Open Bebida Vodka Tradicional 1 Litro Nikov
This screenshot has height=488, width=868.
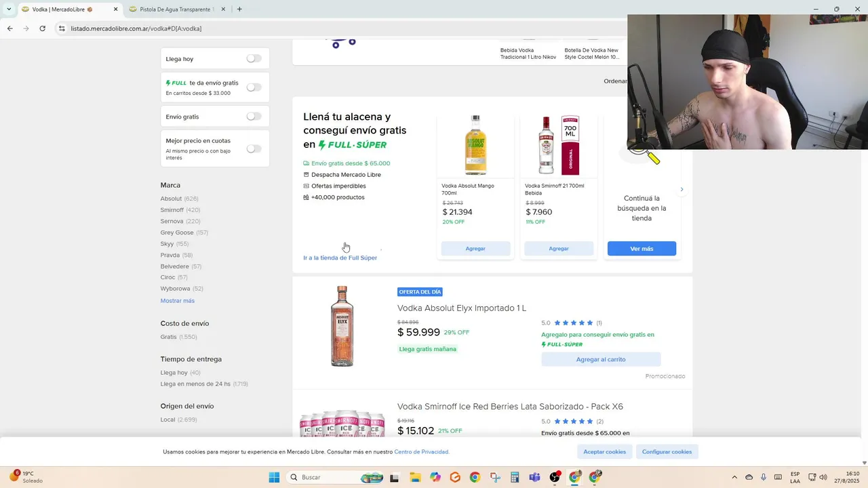[528, 54]
